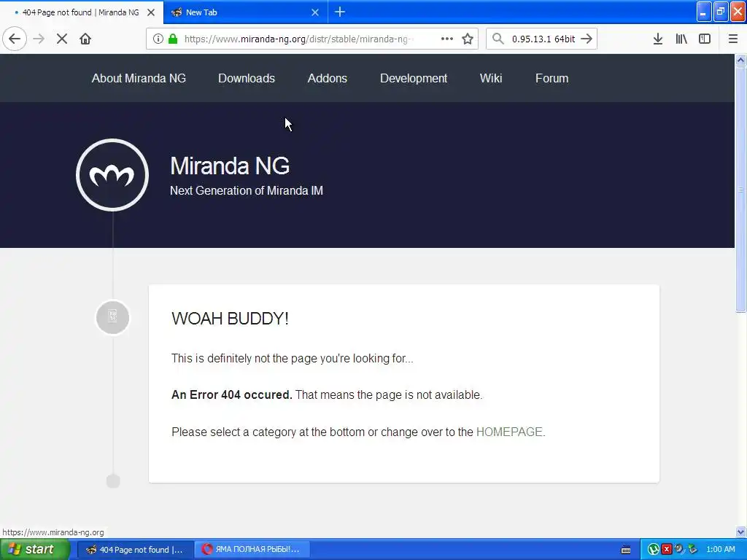Click the Windows start button
Image resolution: width=747 pixels, height=560 pixels.
click(34, 550)
